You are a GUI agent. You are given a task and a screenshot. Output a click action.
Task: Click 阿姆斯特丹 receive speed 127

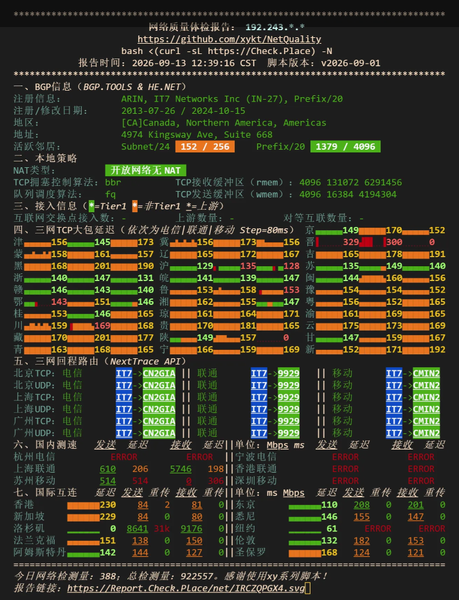[194, 553]
